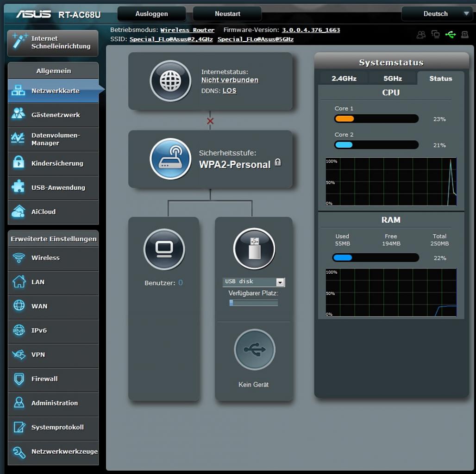The height and width of the screenshot is (474, 476).
Task: Open Datenvolumen-Manager page
Action: tap(53, 139)
